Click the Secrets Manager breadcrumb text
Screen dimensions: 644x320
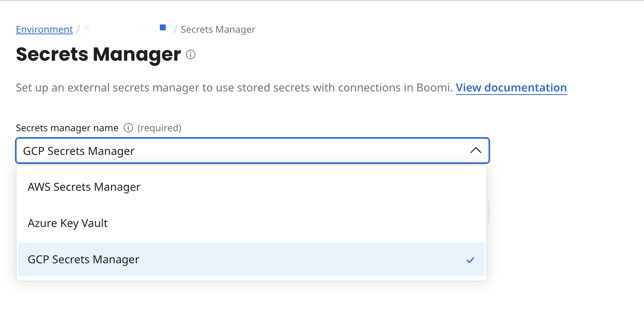218,30
